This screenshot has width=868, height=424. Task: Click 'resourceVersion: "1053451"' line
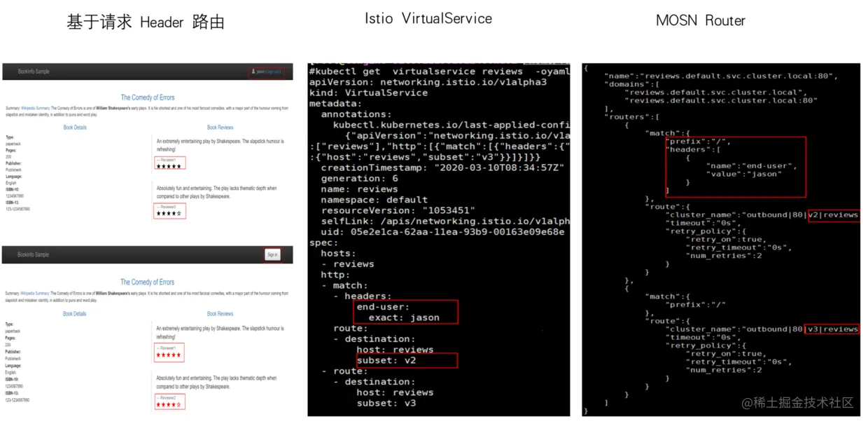point(398,210)
